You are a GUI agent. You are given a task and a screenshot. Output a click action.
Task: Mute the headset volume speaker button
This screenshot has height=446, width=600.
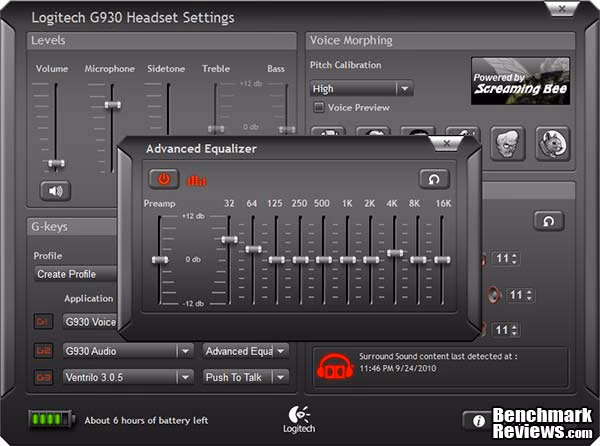click(x=55, y=190)
